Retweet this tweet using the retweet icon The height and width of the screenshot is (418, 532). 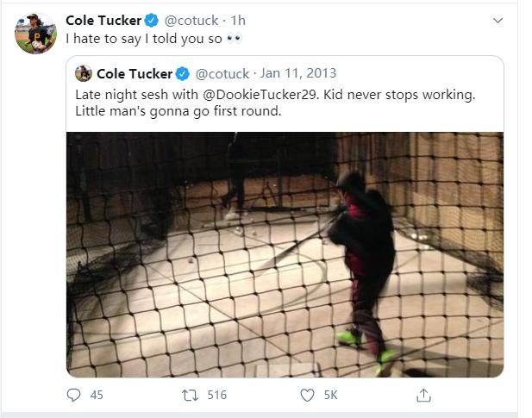click(190, 395)
